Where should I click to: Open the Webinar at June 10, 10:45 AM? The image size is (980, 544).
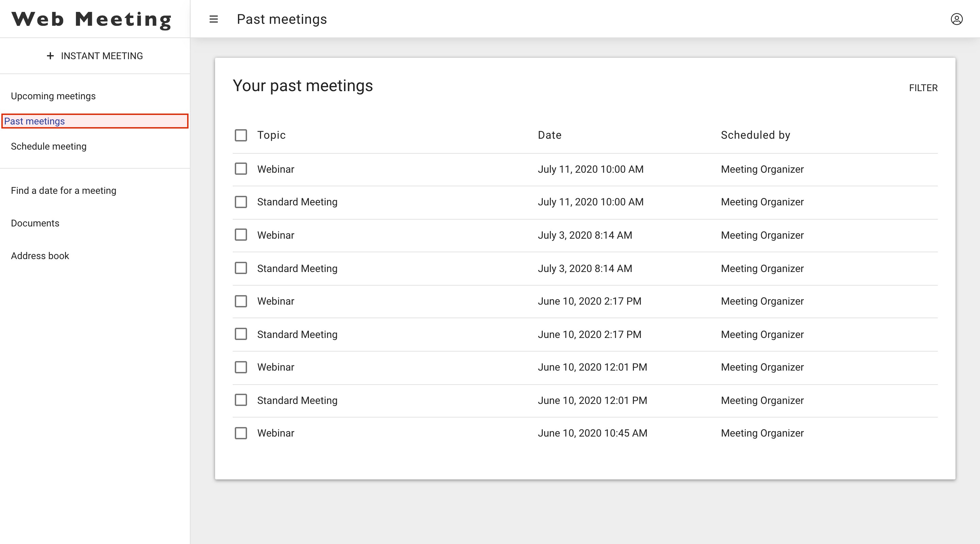[x=275, y=433]
